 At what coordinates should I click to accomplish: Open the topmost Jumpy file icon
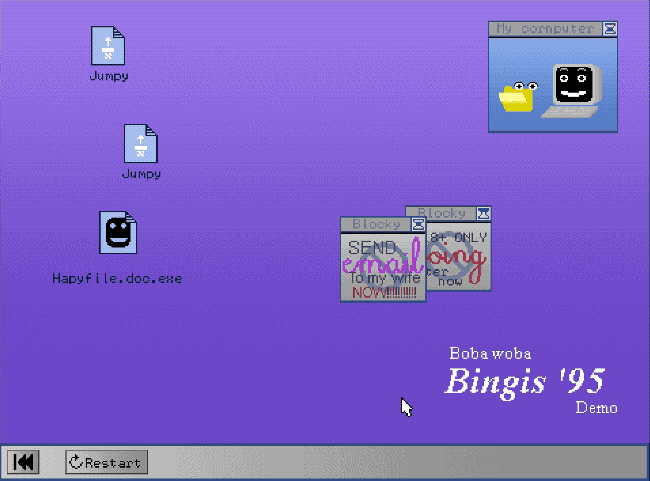108,46
